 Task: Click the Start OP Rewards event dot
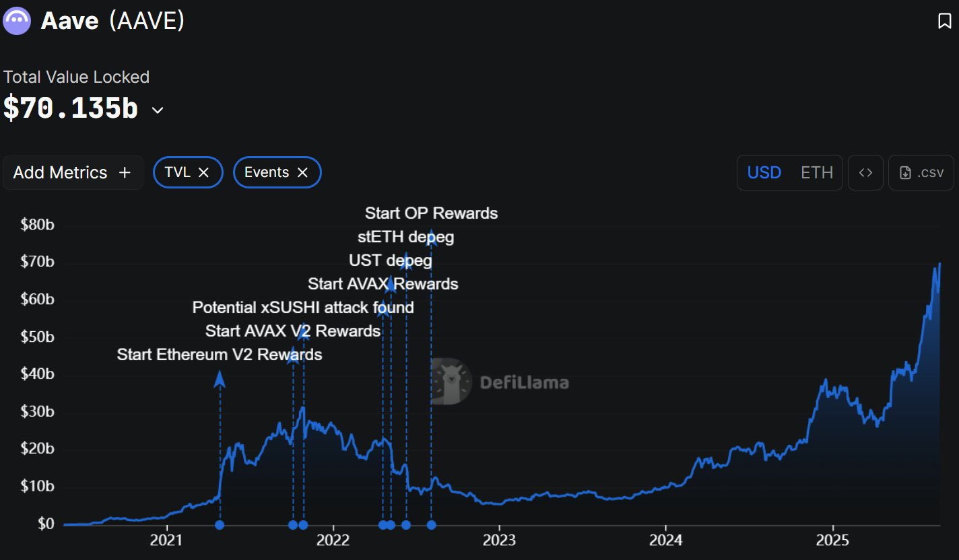pyautogui.click(x=431, y=525)
